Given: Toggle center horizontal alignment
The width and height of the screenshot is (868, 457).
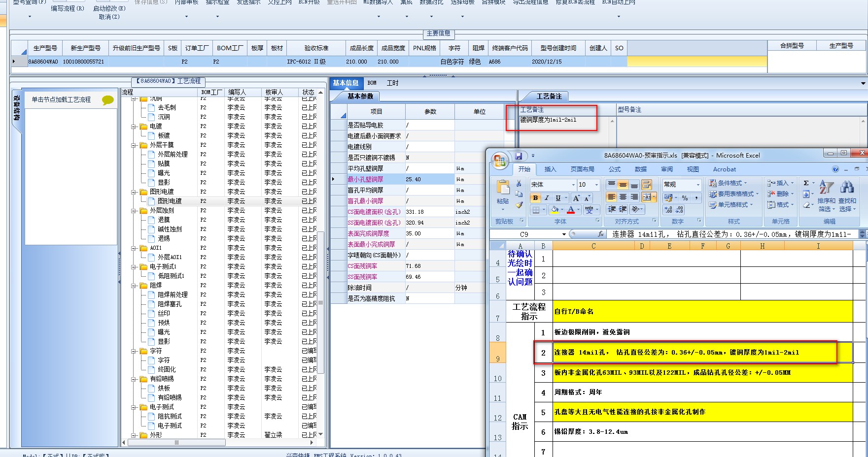Looking at the screenshot, I should pyautogui.click(x=623, y=197).
